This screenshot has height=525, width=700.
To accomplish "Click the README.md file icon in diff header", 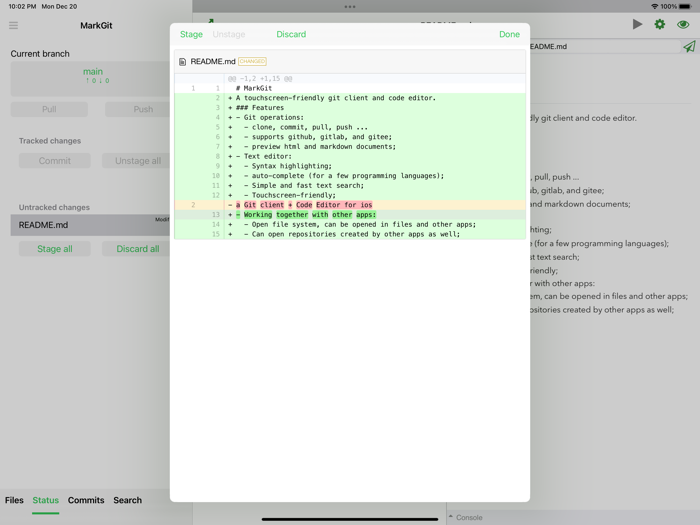I will [182, 62].
